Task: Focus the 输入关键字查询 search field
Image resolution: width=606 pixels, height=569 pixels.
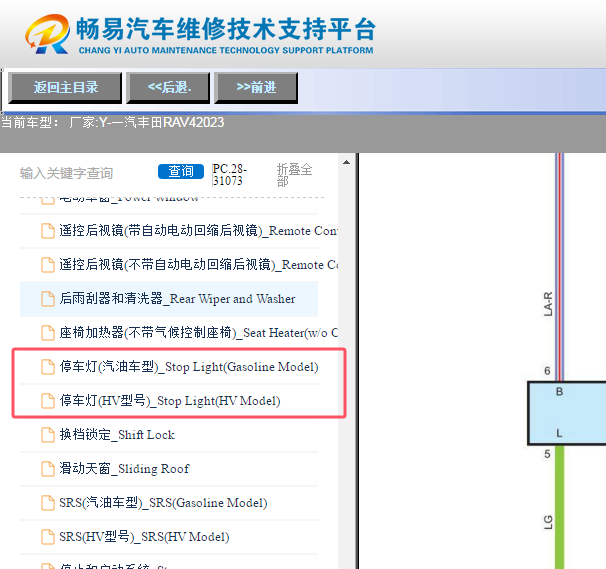Action: (x=66, y=173)
